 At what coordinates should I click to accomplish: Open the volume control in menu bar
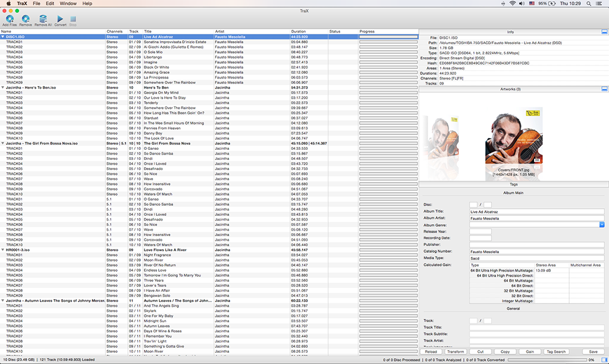[x=522, y=4]
